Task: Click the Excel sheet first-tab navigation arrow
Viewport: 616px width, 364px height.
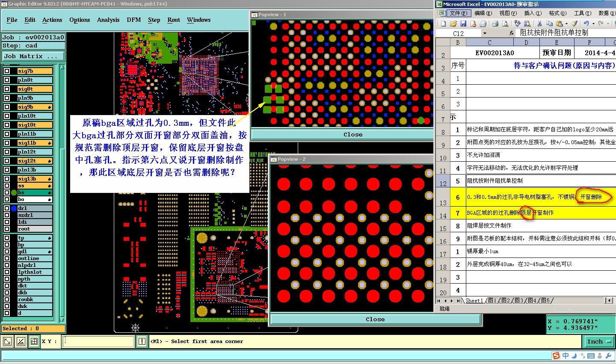Action: pos(438,301)
